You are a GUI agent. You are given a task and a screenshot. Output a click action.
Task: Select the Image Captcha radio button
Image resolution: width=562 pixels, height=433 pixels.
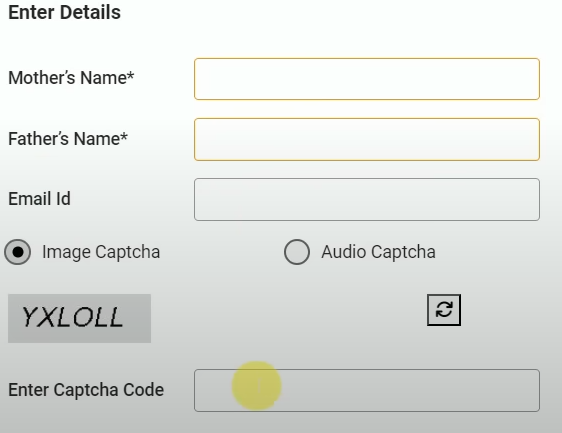(18, 252)
